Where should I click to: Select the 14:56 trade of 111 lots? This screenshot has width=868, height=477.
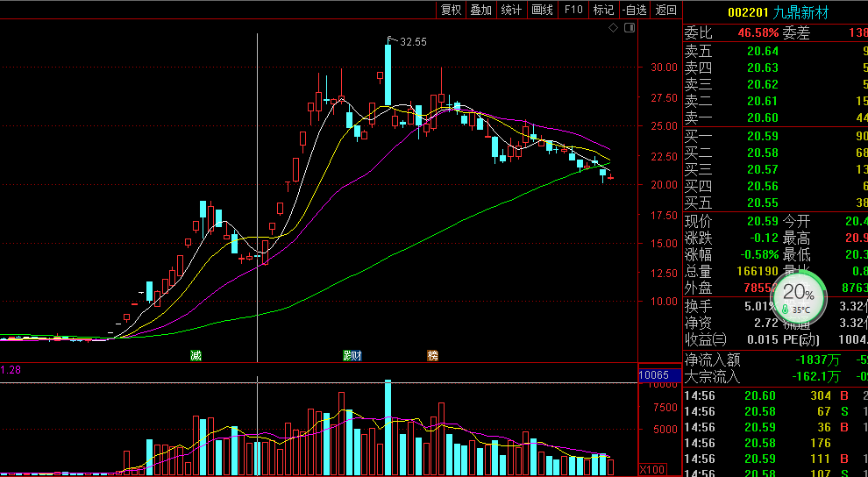[x=776, y=459]
